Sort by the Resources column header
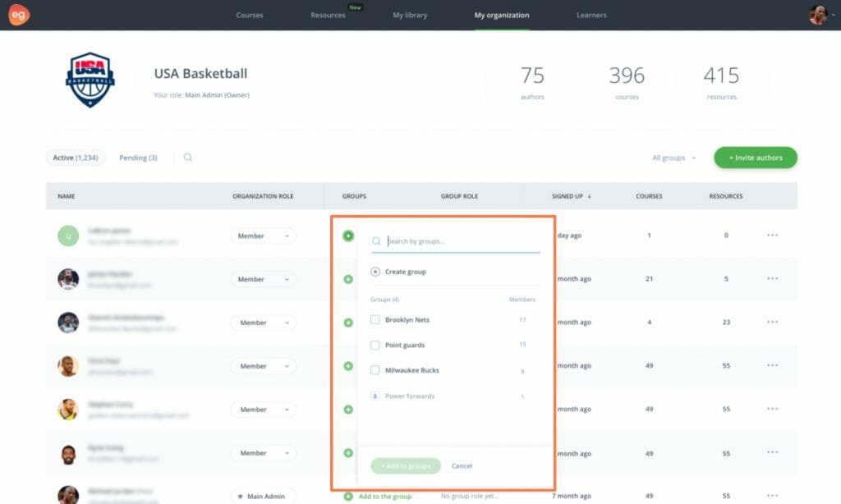841x504 pixels. [x=726, y=196]
